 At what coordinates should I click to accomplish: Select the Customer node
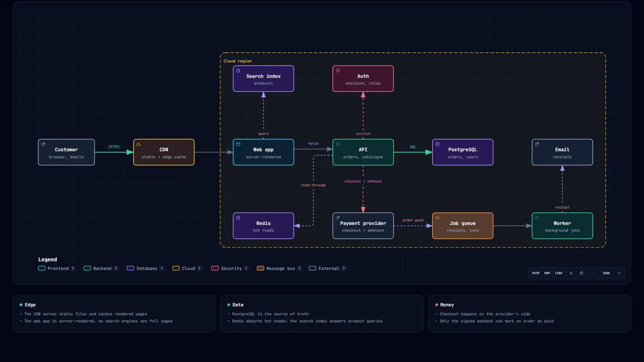tap(66, 152)
